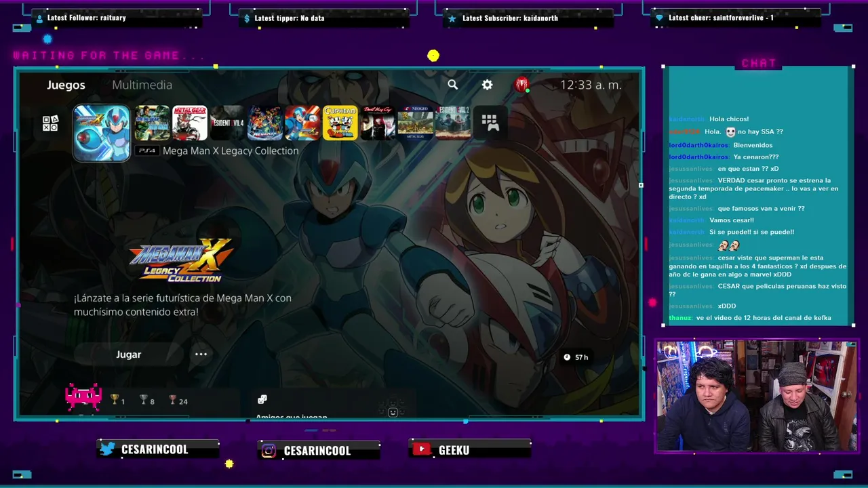
Task: Click the Latest cheer: saintforeverlive label
Action: pyautogui.click(x=721, y=18)
